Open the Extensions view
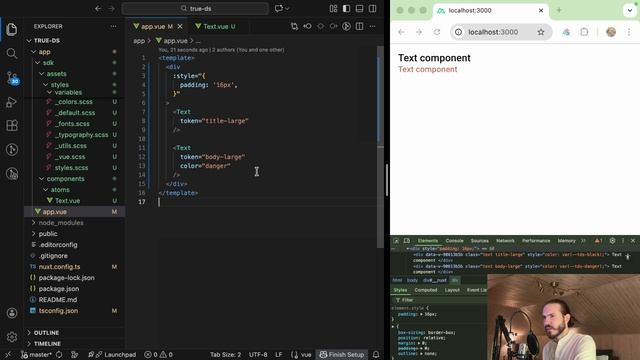 (x=12, y=125)
